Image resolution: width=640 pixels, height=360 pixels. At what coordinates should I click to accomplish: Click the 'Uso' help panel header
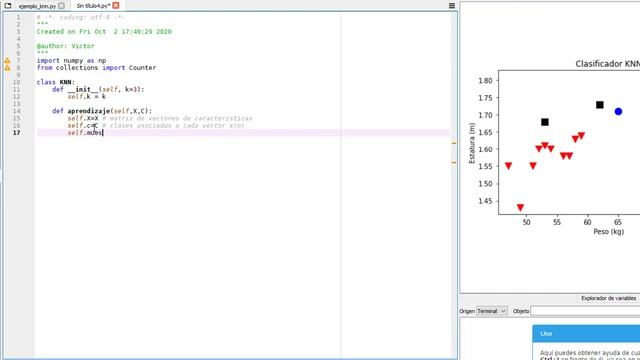pyautogui.click(x=586, y=333)
